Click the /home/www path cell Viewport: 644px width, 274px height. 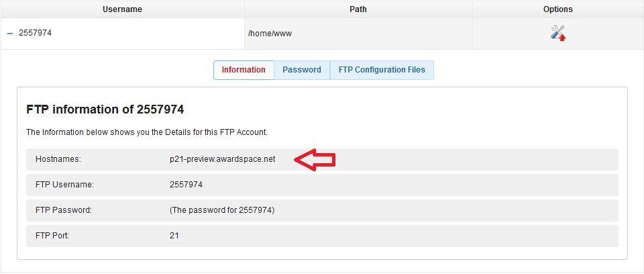click(x=270, y=33)
